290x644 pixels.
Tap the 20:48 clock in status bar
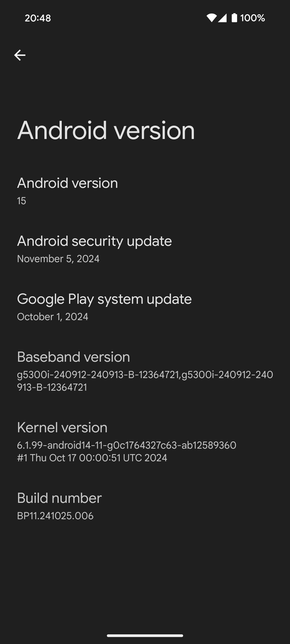tap(38, 18)
